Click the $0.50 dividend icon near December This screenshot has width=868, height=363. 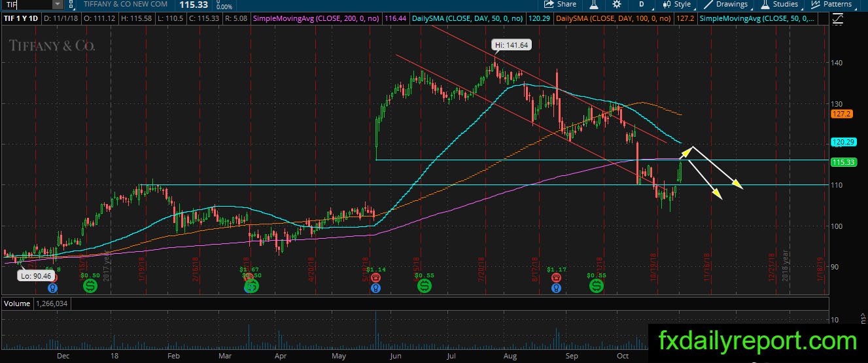pyautogui.click(x=90, y=285)
